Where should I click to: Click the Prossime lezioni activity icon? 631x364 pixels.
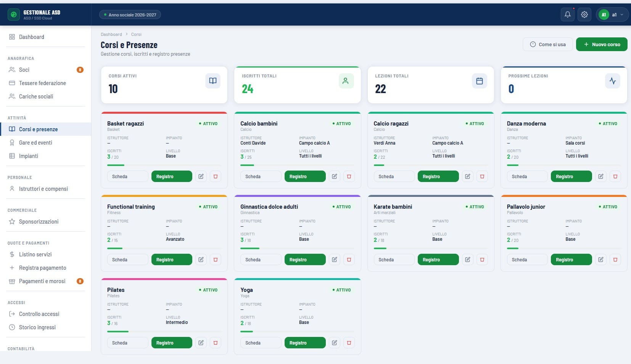613,81
